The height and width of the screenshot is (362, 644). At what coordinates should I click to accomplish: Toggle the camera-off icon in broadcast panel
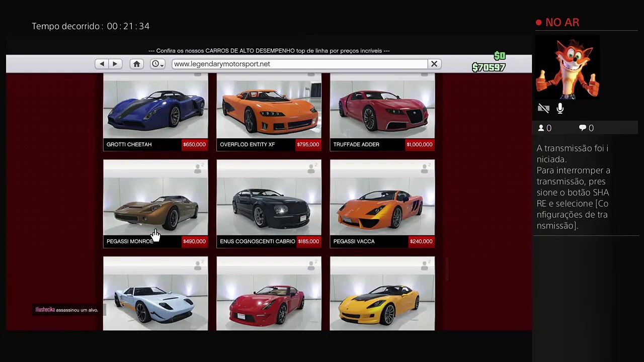click(543, 109)
